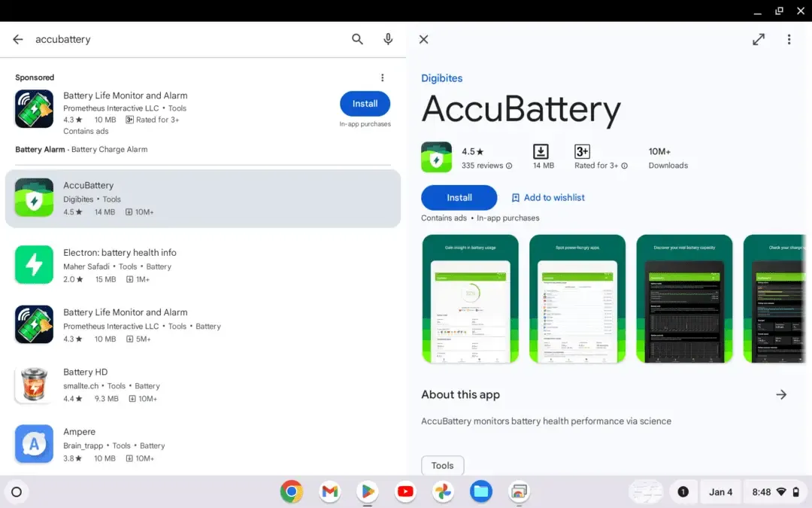Open the notification counter badge
The height and width of the screenshot is (508, 812).
(683, 492)
